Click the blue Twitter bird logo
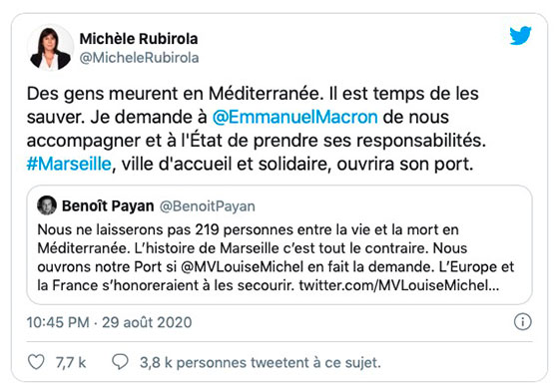 (x=520, y=35)
